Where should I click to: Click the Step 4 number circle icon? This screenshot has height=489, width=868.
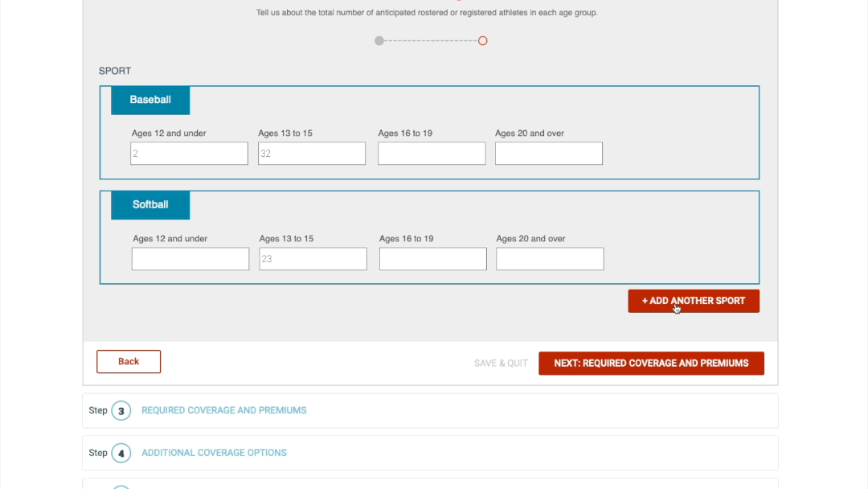coord(121,453)
